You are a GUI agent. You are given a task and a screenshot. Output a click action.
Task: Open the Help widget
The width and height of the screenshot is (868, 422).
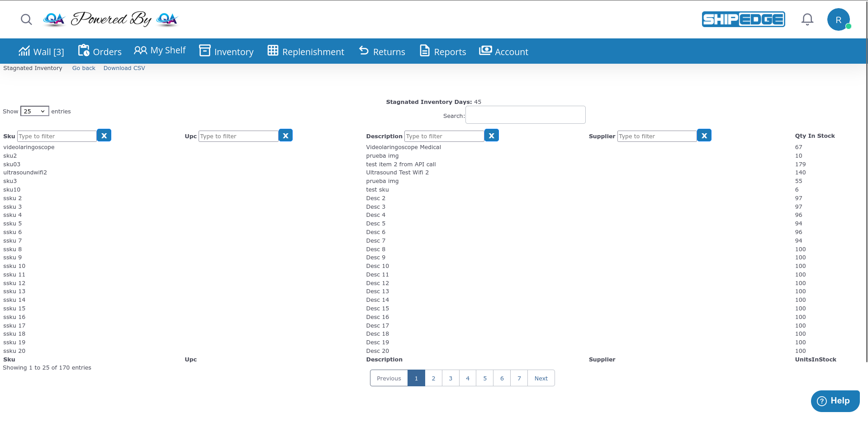click(x=835, y=401)
